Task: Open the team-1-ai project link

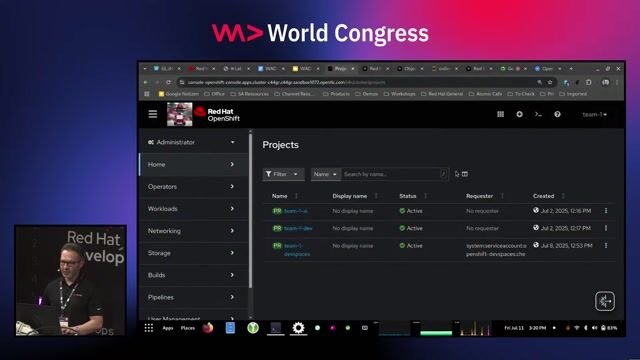Action: [296, 211]
